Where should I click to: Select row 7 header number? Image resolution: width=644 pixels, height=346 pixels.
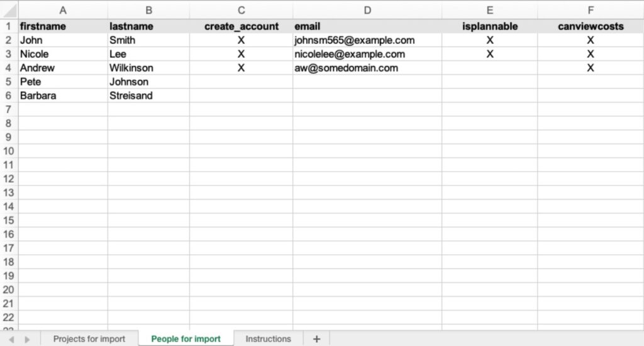pyautogui.click(x=9, y=109)
